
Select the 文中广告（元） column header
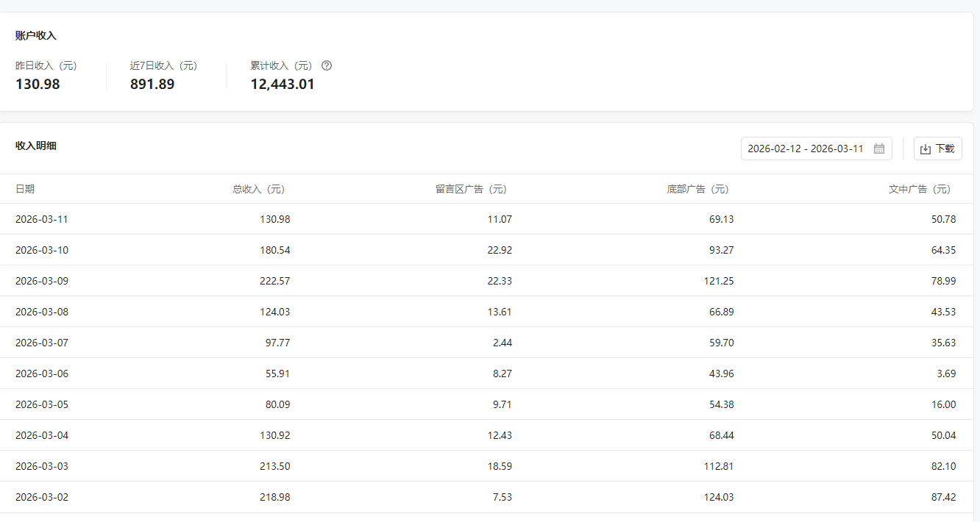(920, 189)
